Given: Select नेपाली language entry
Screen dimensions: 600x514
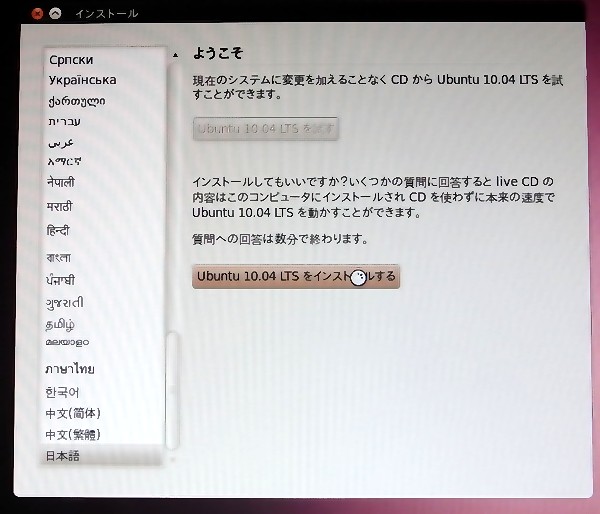Looking at the screenshot, I should [x=61, y=182].
